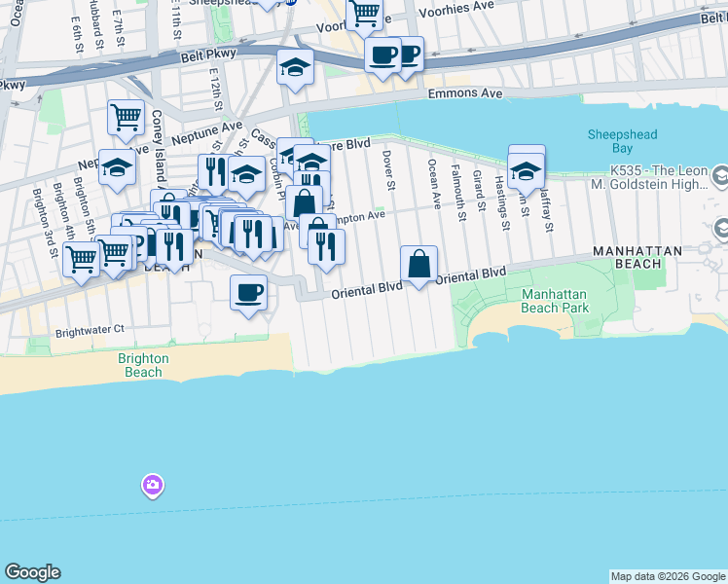728x584 pixels.
Task: Click the Sheepshead Bay water label
Action: pyautogui.click(x=622, y=141)
